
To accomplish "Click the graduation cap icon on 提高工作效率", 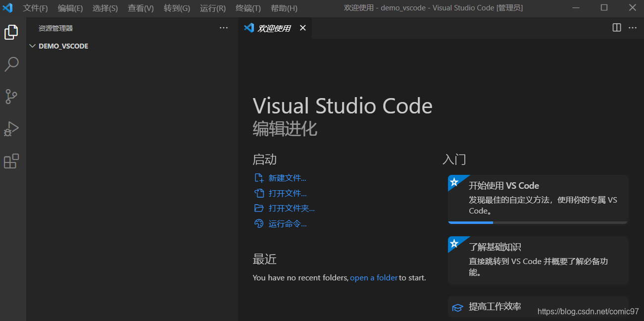I will point(458,308).
